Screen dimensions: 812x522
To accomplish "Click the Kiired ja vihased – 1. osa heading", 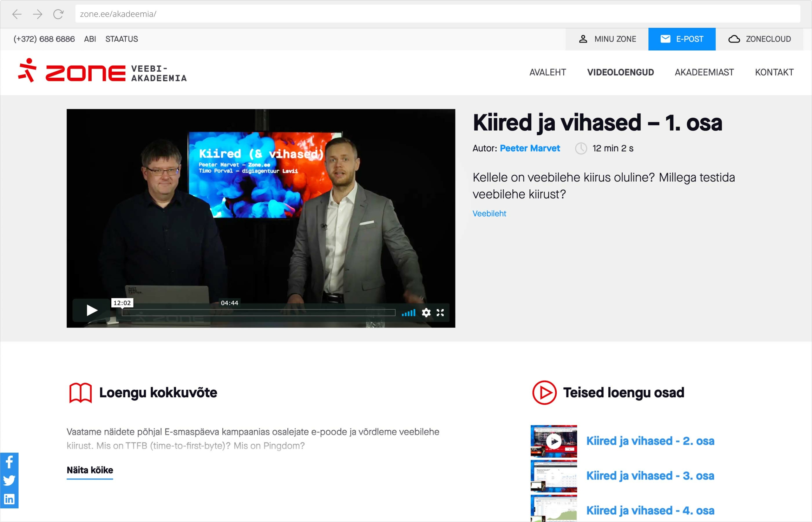I will click(x=597, y=123).
